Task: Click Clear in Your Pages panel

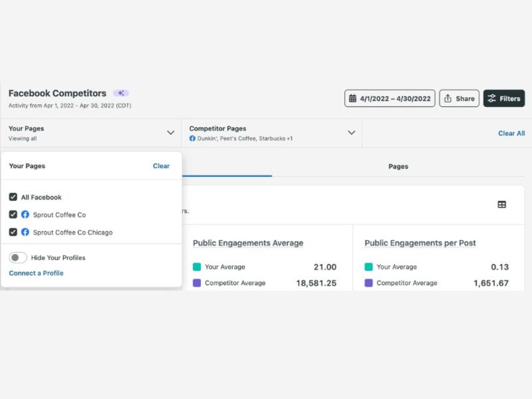Action: tap(161, 166)
